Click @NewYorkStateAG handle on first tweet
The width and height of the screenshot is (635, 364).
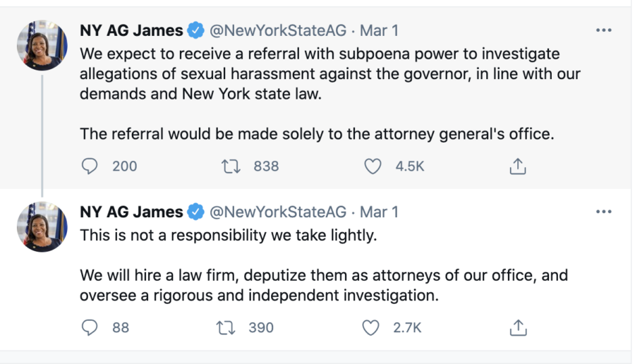(278, 31)
